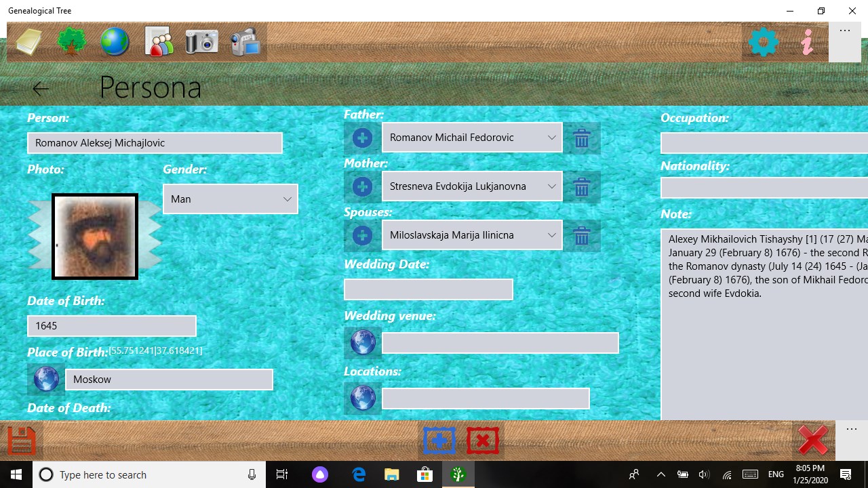Go back with the arrow next to Persona
Viewport: 868px width, 488px height.
(x=41, y=88)
